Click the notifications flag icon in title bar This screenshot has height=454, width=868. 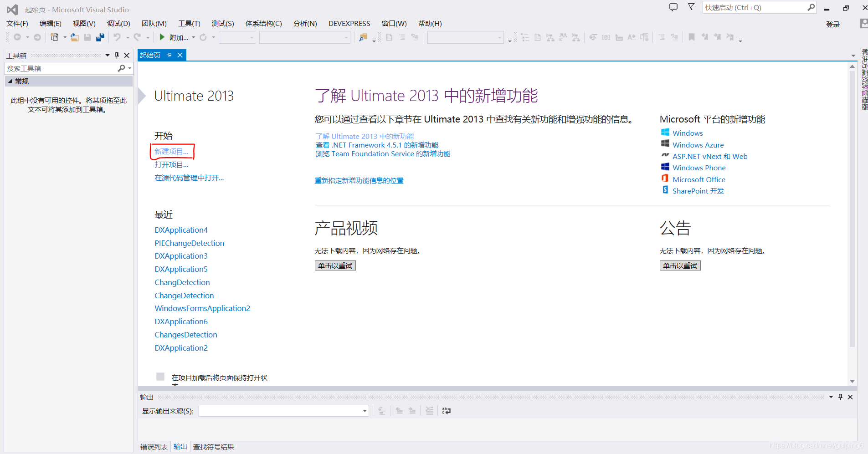click(691, 7)
